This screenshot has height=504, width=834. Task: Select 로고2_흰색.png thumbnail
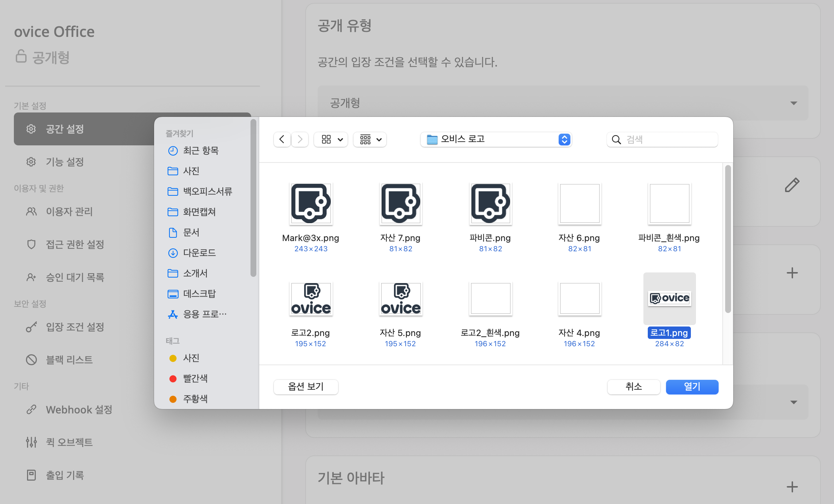coord(490,299)
